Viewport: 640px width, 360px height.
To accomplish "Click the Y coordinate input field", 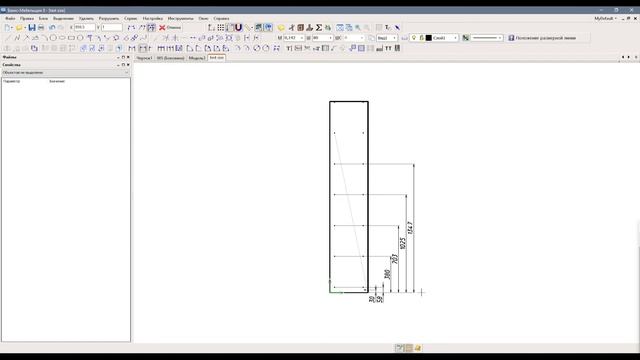I will click(x=112, y=27).
